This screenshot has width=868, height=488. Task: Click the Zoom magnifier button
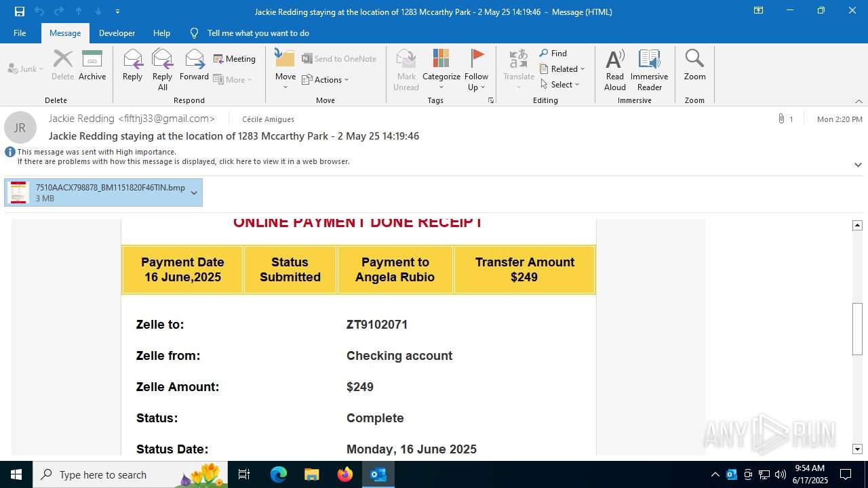[x=695, y=65]
